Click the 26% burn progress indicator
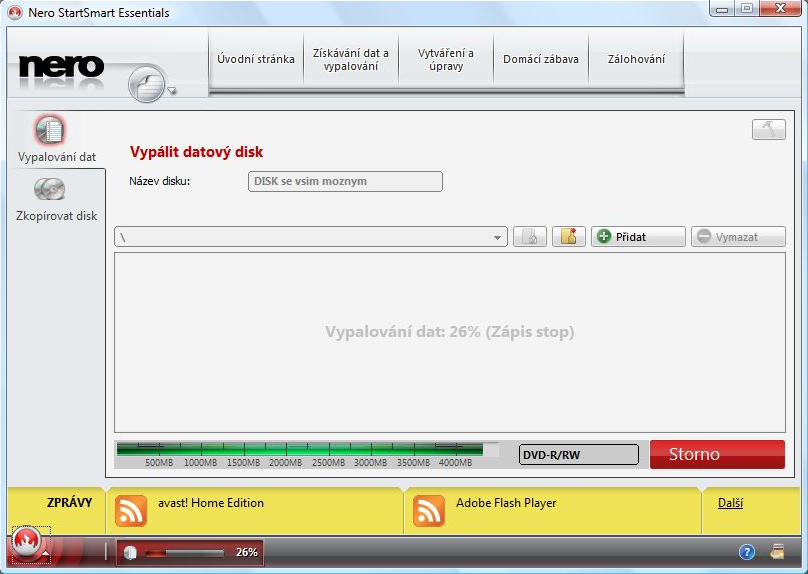Screen dimensions: 808x574 (x=190, y=552)
